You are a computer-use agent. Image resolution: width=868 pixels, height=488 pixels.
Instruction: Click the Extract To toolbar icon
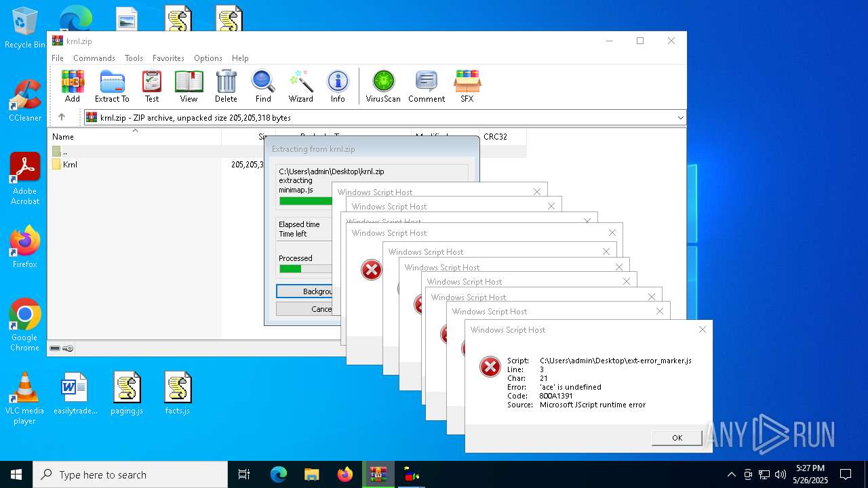click(112, 86)
